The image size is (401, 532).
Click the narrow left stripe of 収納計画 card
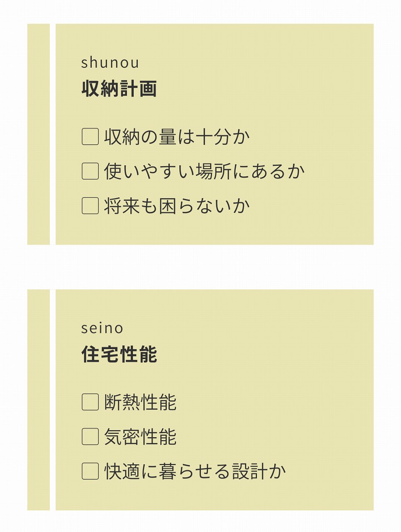[x=38, y=134]
